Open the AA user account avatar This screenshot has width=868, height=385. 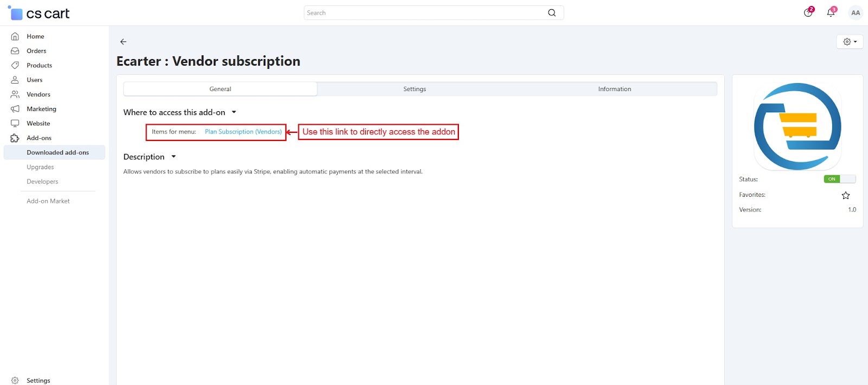[x=856, y=13]
